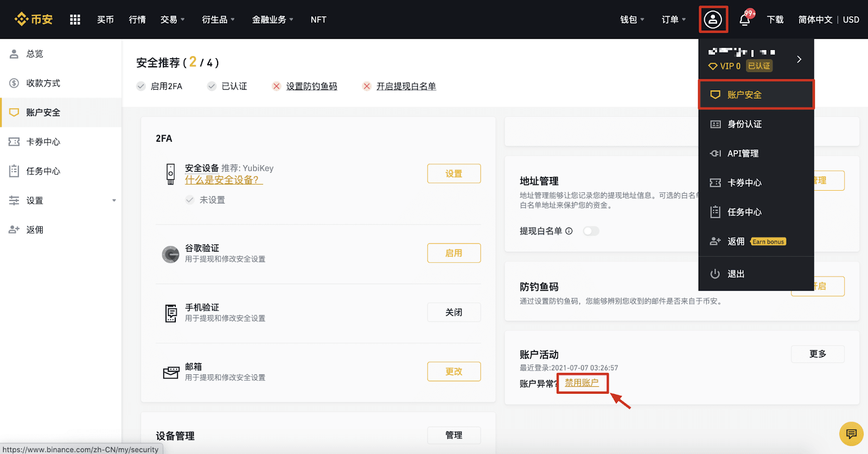Screen dimensions: 868x454
Task: Click 启用 button for Google verification
Action: pos(454,253)
